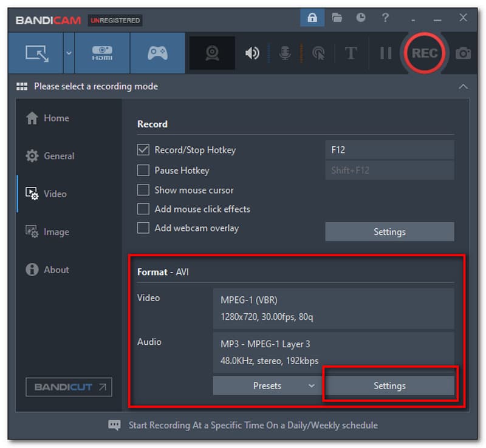Uncheck the Record/Stop Hotkey checkbox
486x448 pixels.
tap(143, 149)
